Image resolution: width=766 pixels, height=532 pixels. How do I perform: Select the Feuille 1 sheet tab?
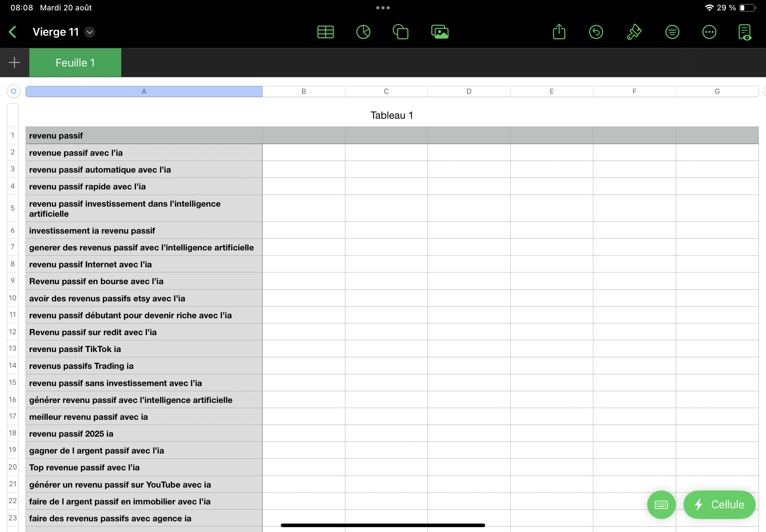click(75, 62)
